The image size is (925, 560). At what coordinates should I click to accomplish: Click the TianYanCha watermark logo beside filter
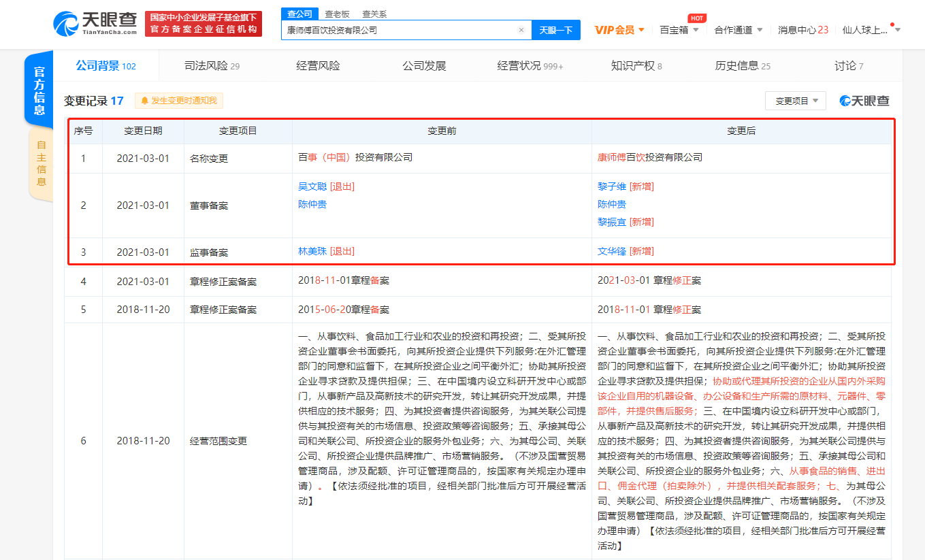point(864,101)
